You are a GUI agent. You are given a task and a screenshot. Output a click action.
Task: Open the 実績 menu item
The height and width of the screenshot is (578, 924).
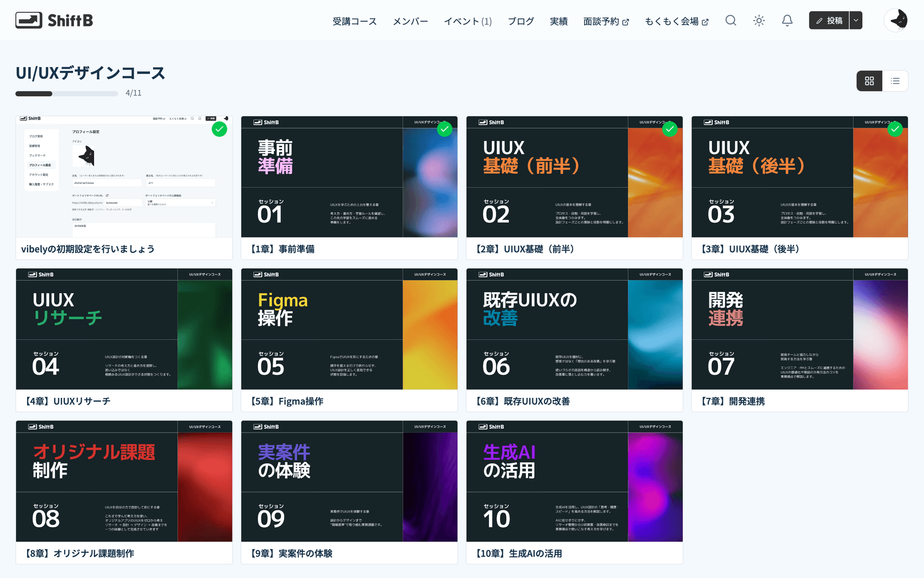(x=559, y=21)
